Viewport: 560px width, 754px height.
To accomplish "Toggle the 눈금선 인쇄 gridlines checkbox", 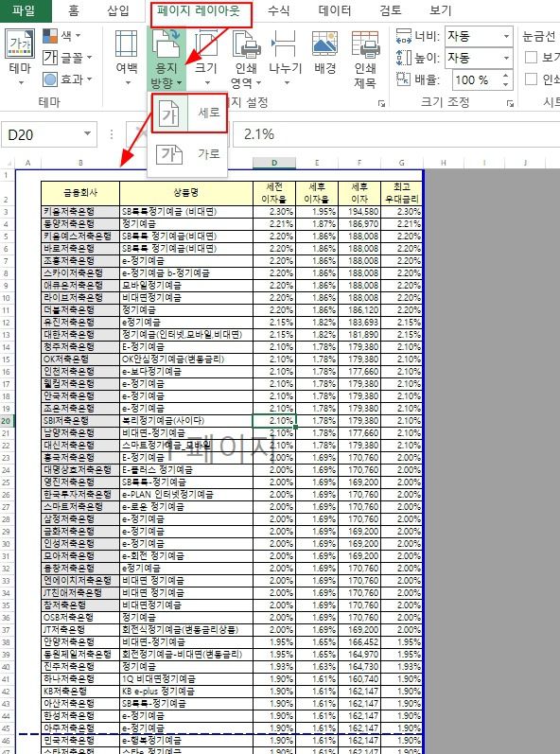I will tap(531, 79).
